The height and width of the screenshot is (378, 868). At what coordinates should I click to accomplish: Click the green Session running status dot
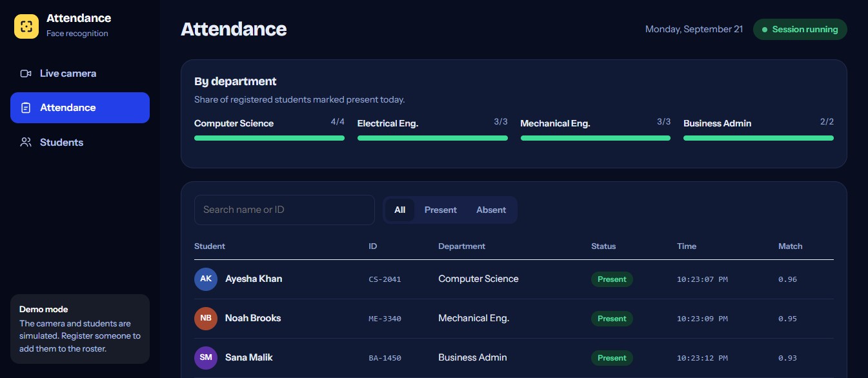(765, 30)
